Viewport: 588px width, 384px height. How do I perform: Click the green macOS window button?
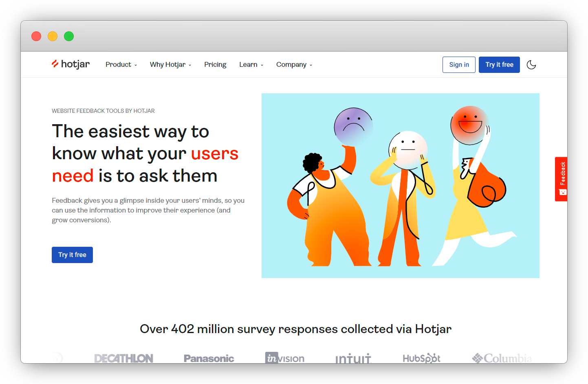pyautogui.click(x=69, y=36)
